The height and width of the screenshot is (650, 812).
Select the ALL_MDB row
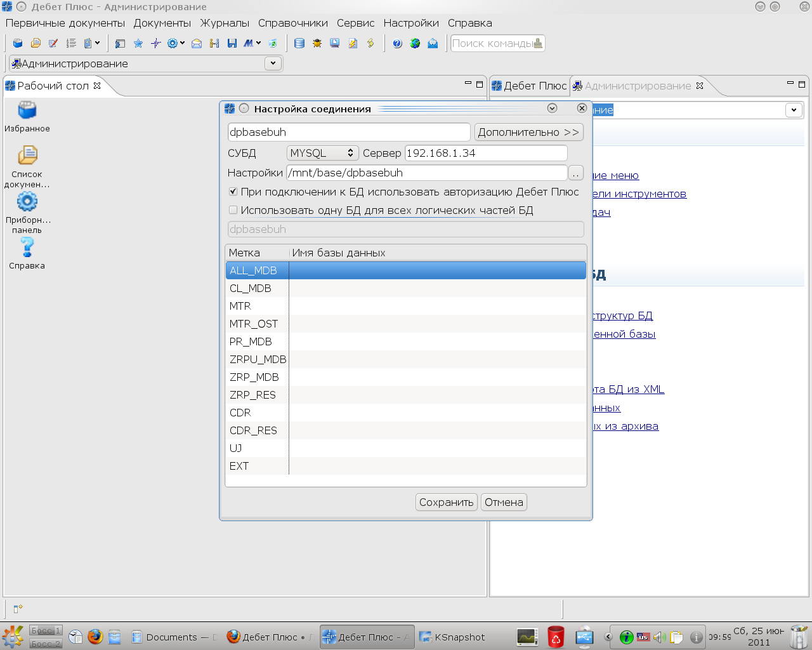pos(406,270)
